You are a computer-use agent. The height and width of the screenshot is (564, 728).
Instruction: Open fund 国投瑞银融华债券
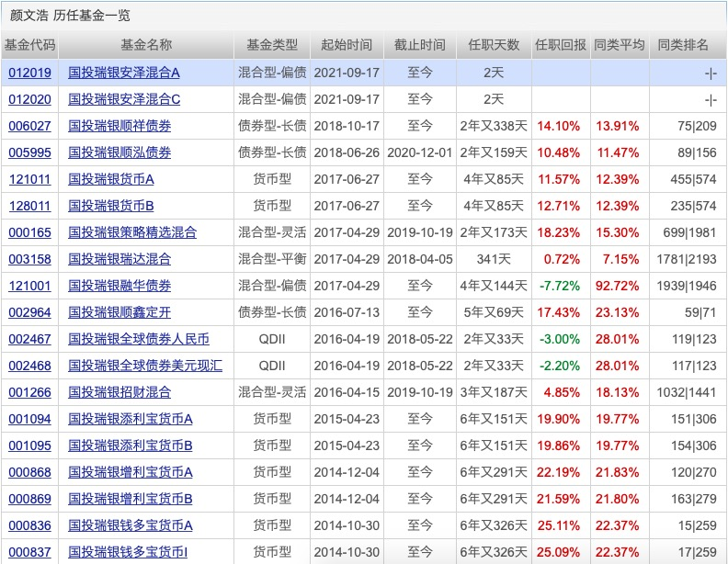tap(119, 286)
